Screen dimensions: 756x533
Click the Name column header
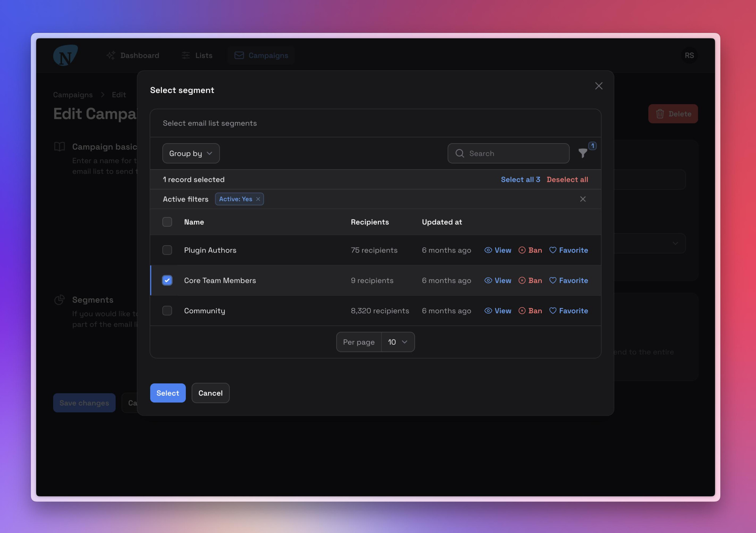[x=194, y=222]
